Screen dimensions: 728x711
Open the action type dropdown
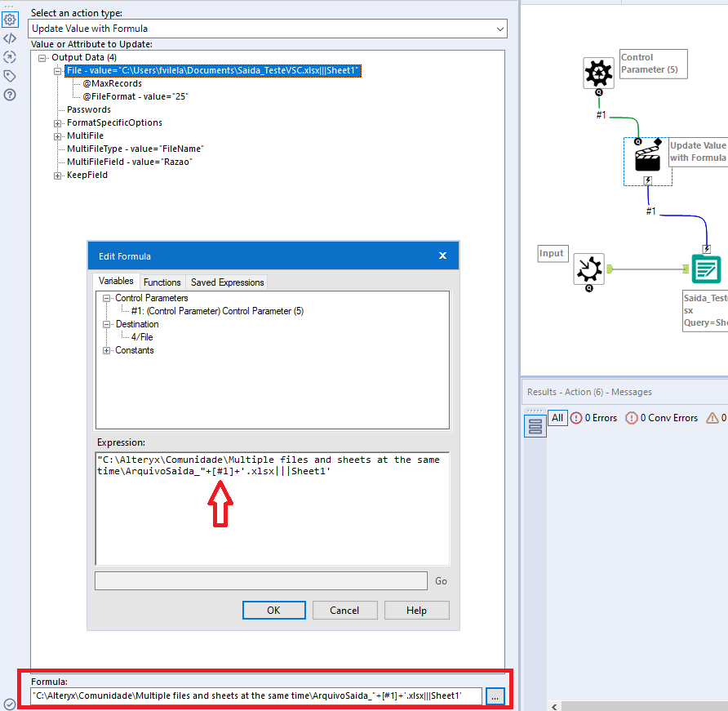pos(499,29)
